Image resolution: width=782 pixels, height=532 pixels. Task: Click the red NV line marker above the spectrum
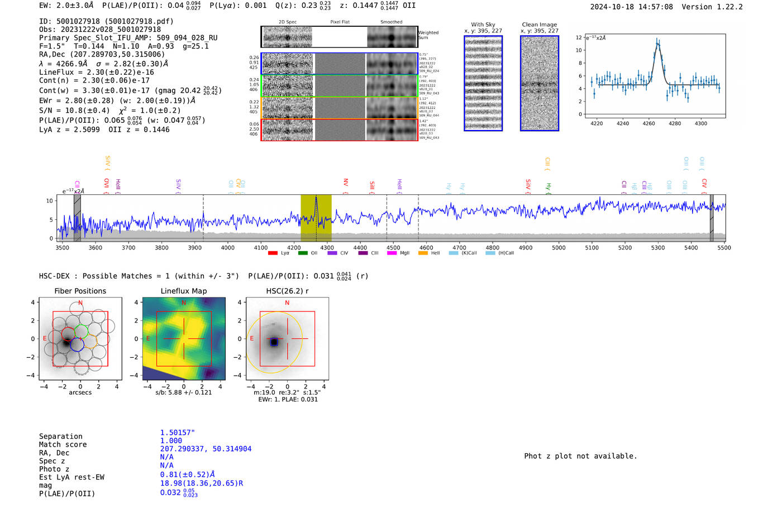(346, 186)
